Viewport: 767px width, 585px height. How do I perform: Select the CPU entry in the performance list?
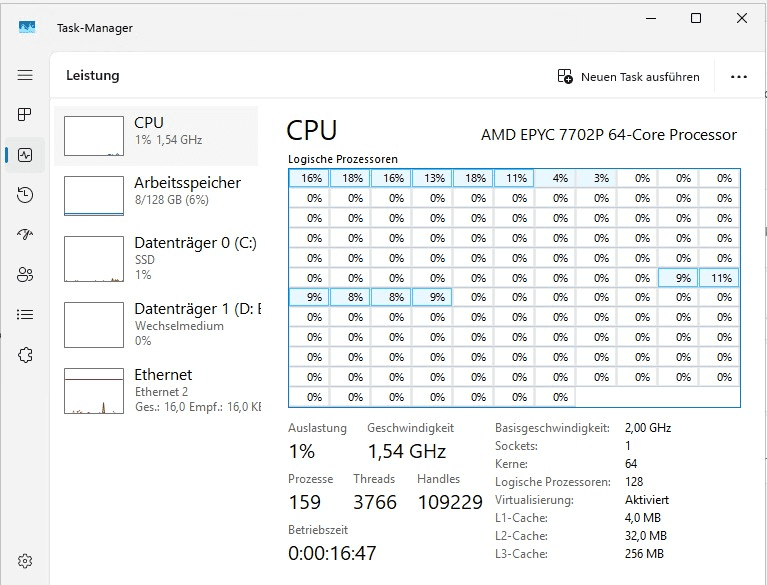pos(157,133)
